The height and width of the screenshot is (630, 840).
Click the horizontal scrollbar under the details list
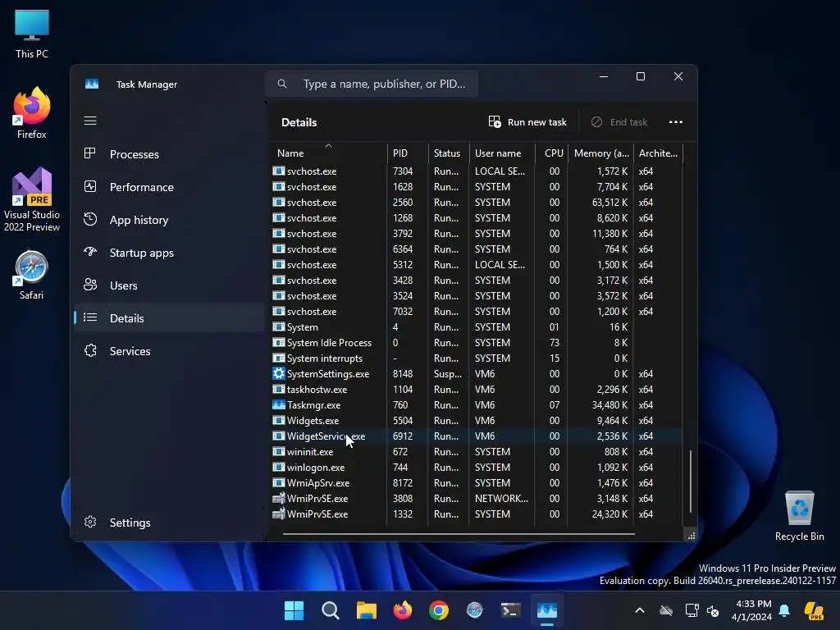click(459, 533)
